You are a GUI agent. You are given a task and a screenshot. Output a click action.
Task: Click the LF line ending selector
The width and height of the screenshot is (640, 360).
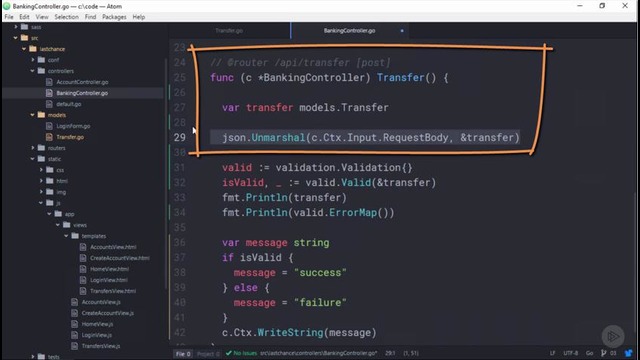(x=552, y=353)
